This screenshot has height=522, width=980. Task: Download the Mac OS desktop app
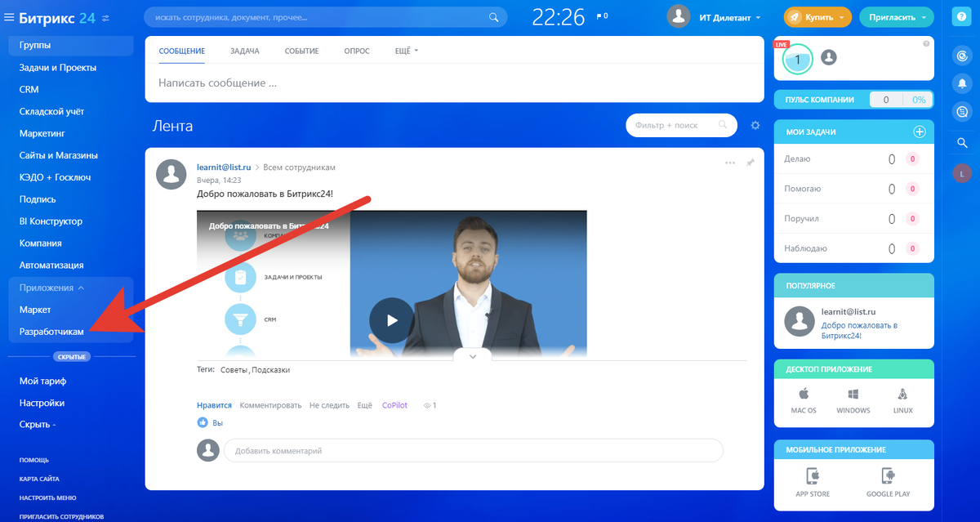(x=803, y=401)
